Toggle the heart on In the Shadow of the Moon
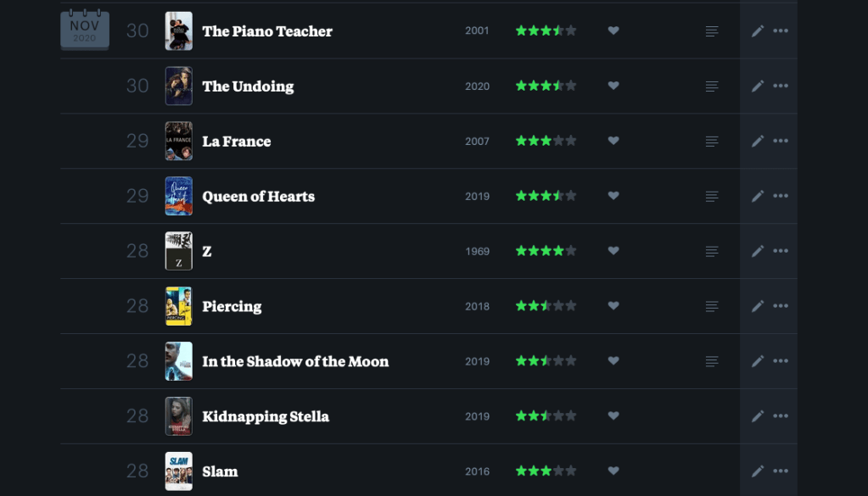Screen dimensions: 868x496 pyautogui.click(x=613, y=361)
